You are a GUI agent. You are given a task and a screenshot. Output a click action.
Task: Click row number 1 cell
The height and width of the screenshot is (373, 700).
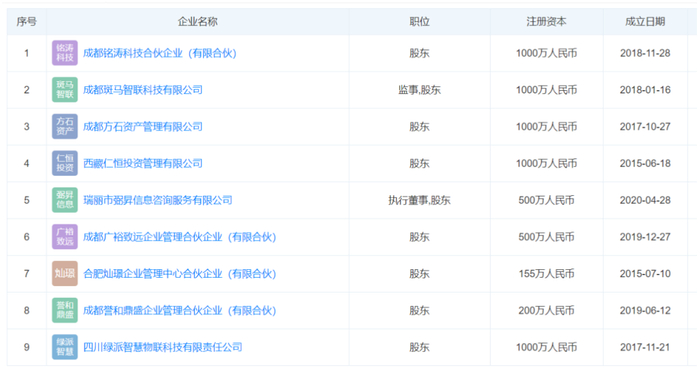26,53
